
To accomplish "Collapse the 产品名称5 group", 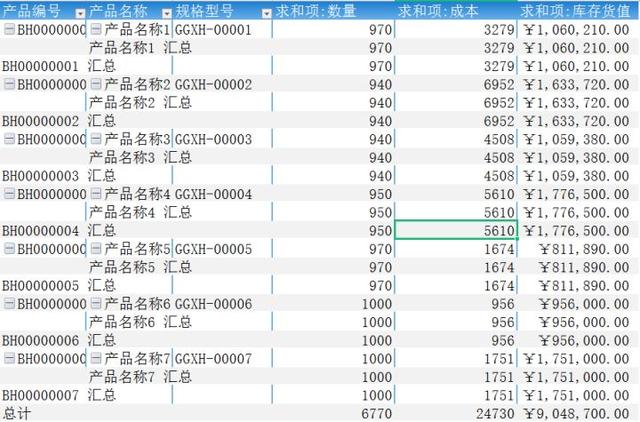I will [x=96, y=248].
